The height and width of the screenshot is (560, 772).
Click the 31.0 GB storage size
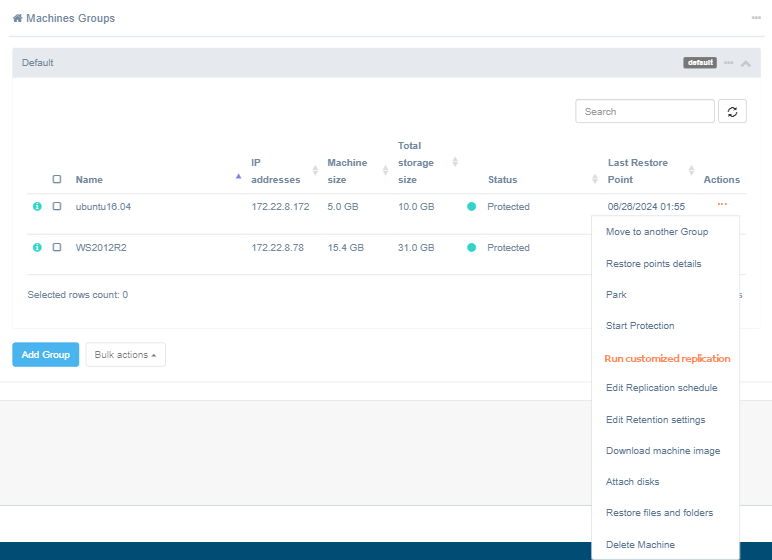click(416, 248)
